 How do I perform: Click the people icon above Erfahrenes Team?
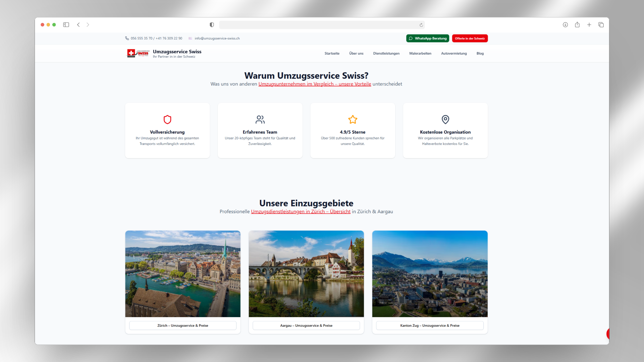coord(260,120)
